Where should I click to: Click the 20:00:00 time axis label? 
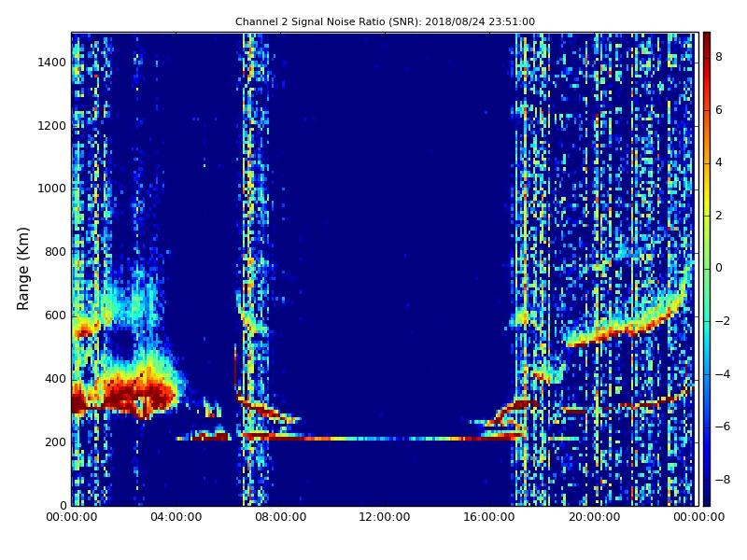(594, 517)
